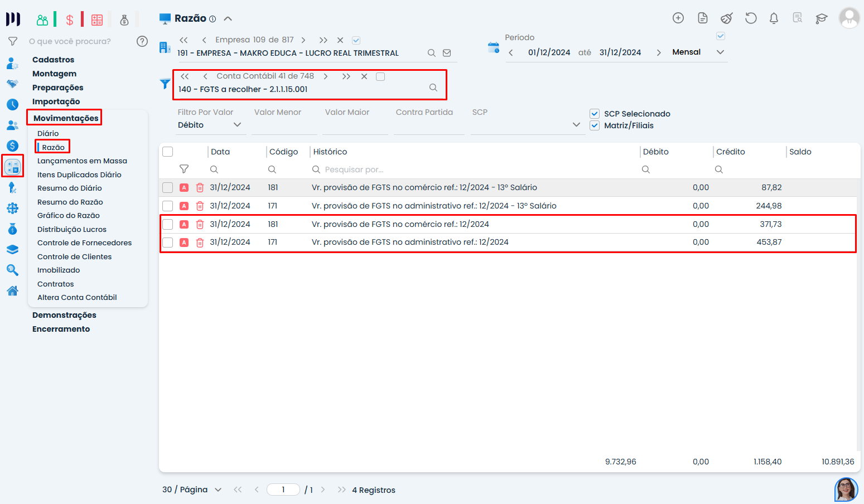864x504 pixels.
Task: Open the magnifier icon in left sidebar
Action: (x=12, y=270)
